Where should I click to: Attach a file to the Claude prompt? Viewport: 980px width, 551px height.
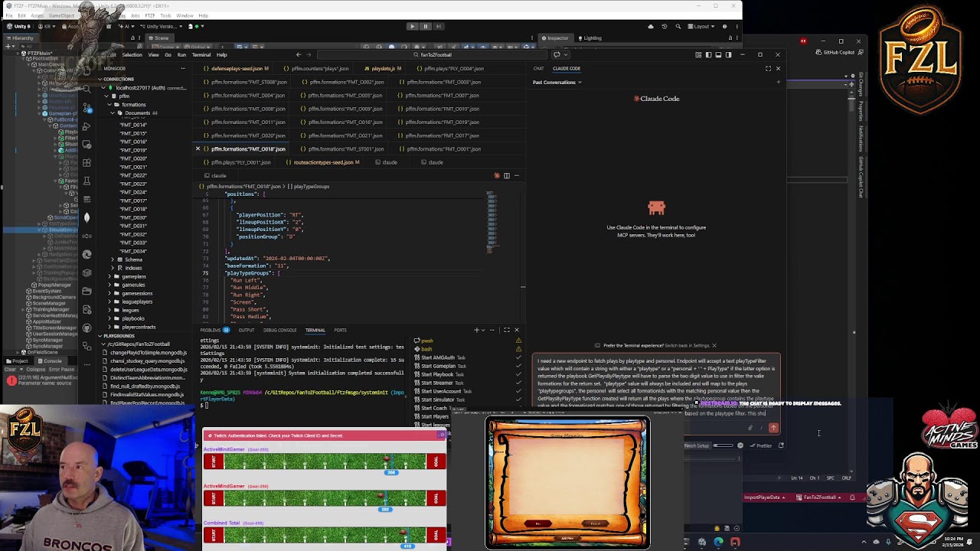pyautogui.click(x=750, y=428)
